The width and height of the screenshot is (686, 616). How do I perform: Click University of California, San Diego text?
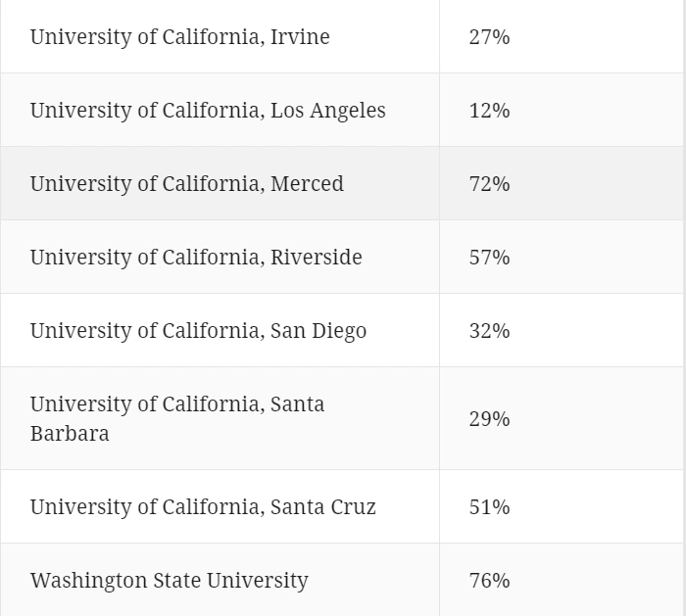coord(198,331)
